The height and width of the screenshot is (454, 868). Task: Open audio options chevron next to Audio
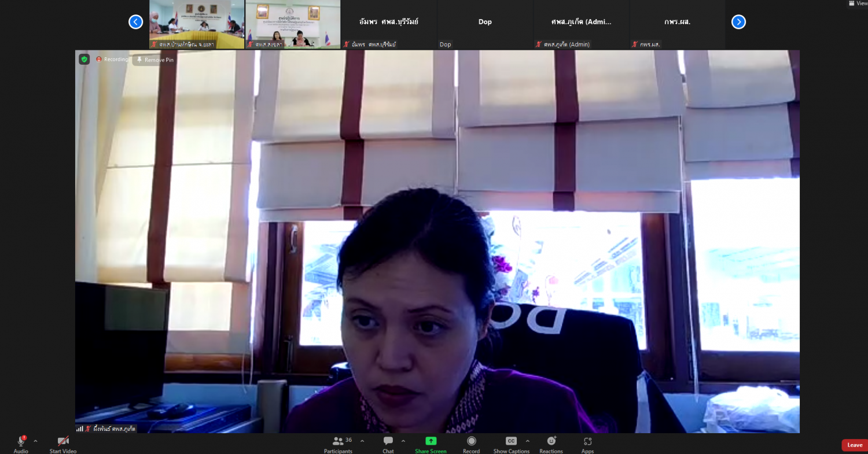35,441
